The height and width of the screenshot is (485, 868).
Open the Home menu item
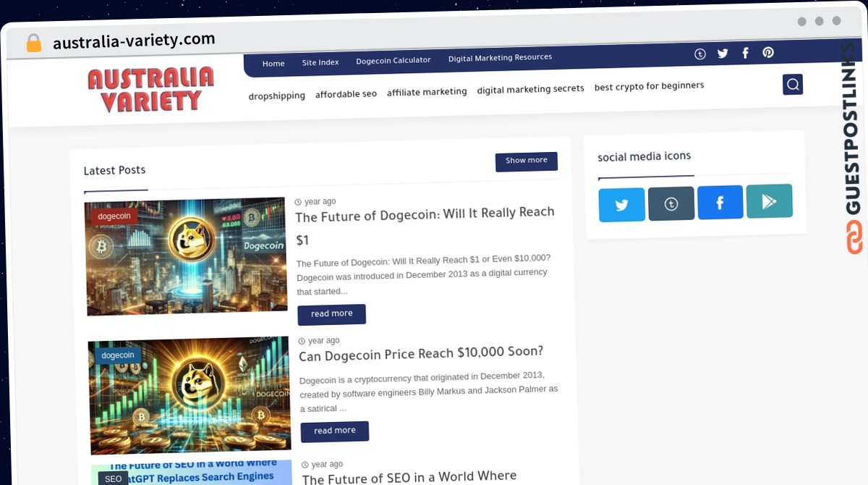(x=273, y=64)
